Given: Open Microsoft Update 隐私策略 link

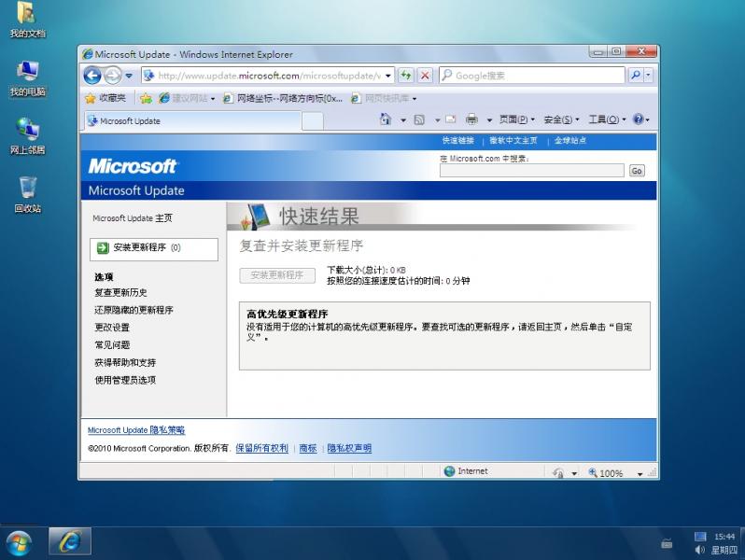Looking at the screenshot, I should 136,430.
